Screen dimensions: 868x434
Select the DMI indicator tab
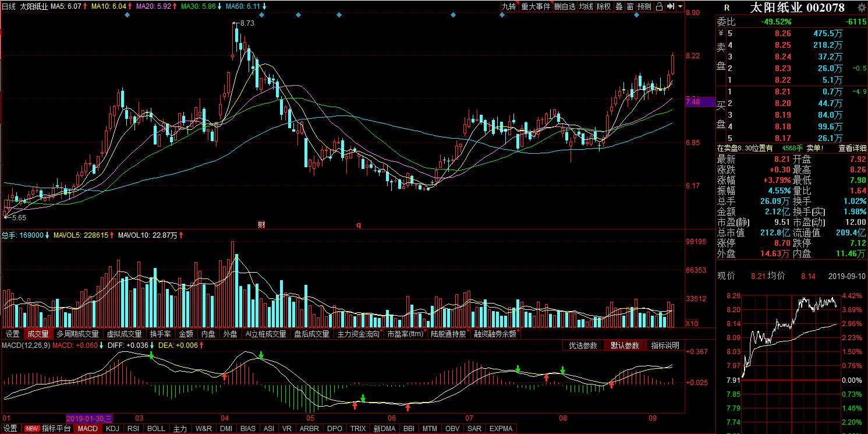click(x=226, y=429)
